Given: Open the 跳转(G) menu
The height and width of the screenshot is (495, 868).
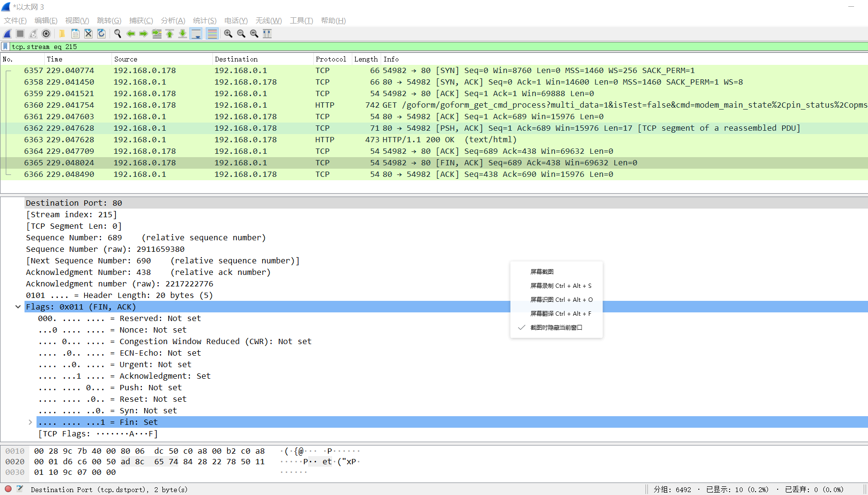Looking at the screenshot, I should (109, 21).
